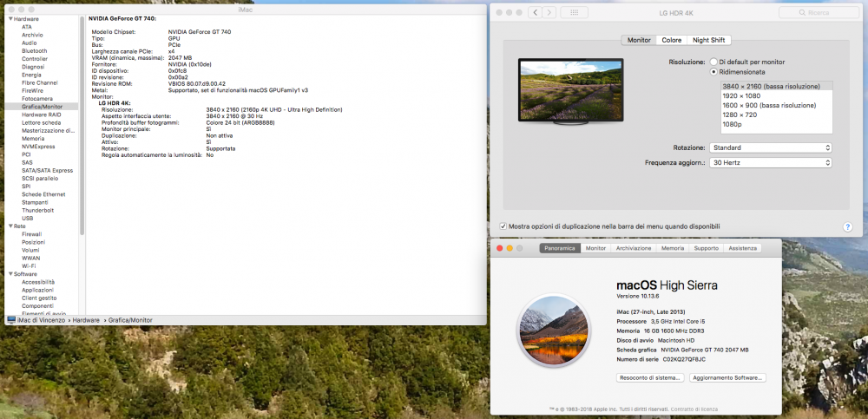Open the Show All grid icon
868x419 pixels.
click(x=574, y=12)
